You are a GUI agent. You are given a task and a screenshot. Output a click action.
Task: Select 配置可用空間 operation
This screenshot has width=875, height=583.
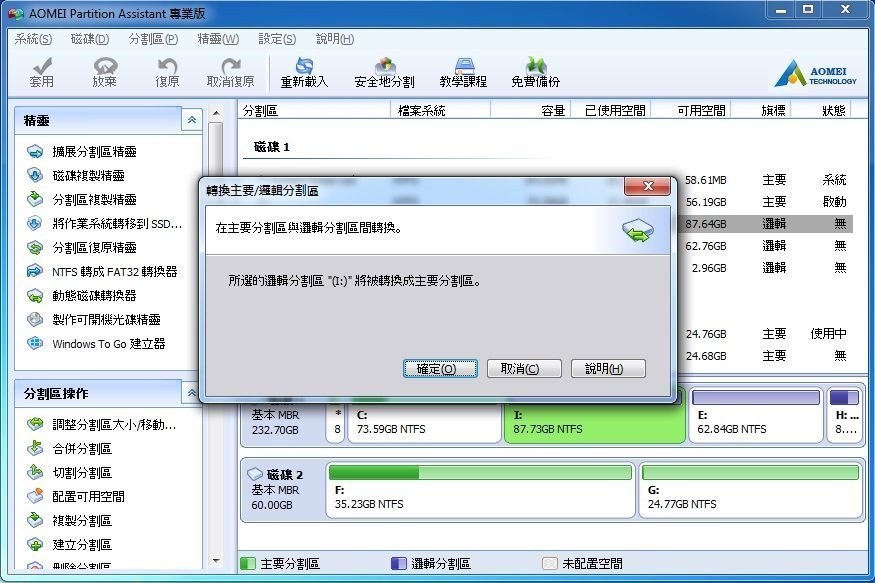pyautogui.click(x=75, y=497)
